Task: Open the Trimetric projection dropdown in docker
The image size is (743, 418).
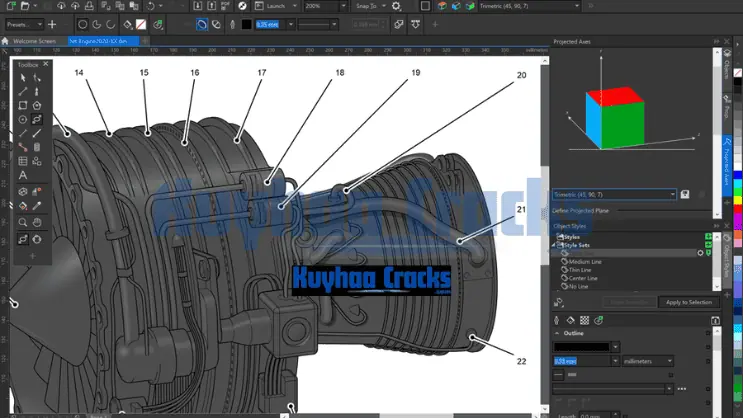Action: click(672, 195)
